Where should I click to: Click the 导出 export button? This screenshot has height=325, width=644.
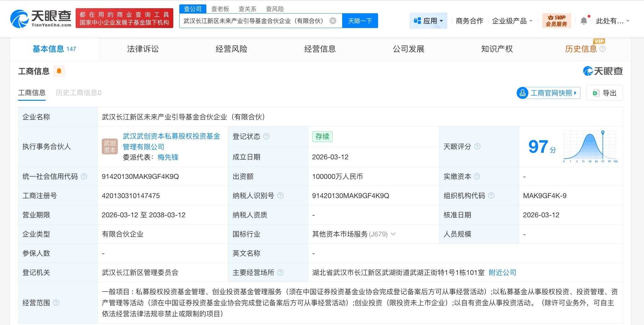(x=604, y=93)
